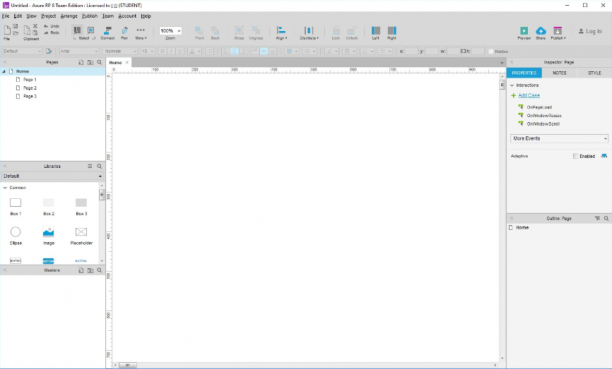Open the Team menu

coord(108,16)
